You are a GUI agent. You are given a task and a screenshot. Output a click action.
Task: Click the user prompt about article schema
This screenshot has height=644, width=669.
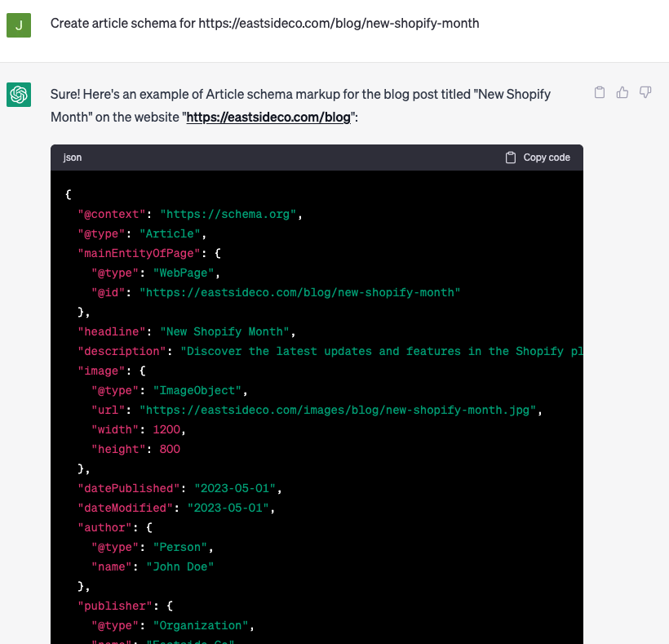264,24
